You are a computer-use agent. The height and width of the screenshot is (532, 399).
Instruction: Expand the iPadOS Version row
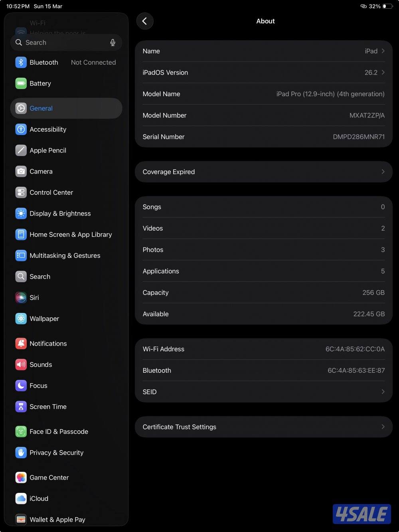point(263,72)
